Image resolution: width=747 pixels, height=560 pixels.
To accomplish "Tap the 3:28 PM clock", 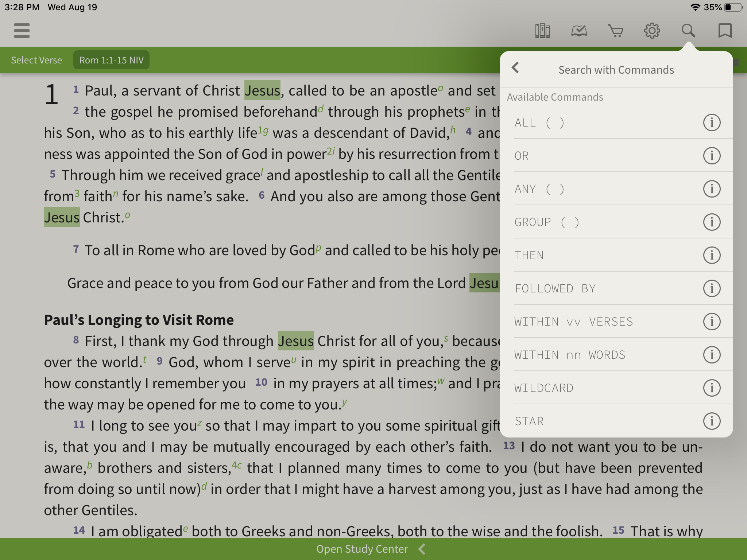I will [x=22, y=7].
